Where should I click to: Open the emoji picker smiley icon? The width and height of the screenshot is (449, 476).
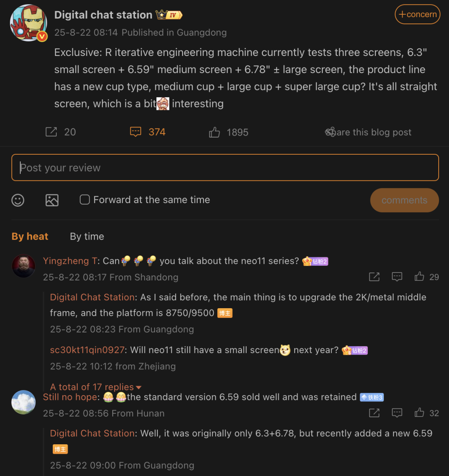pos(18,200)
